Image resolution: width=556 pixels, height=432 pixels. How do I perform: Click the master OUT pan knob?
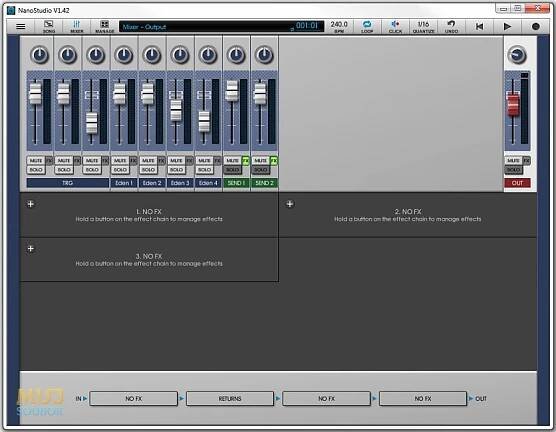pos(517,55)
